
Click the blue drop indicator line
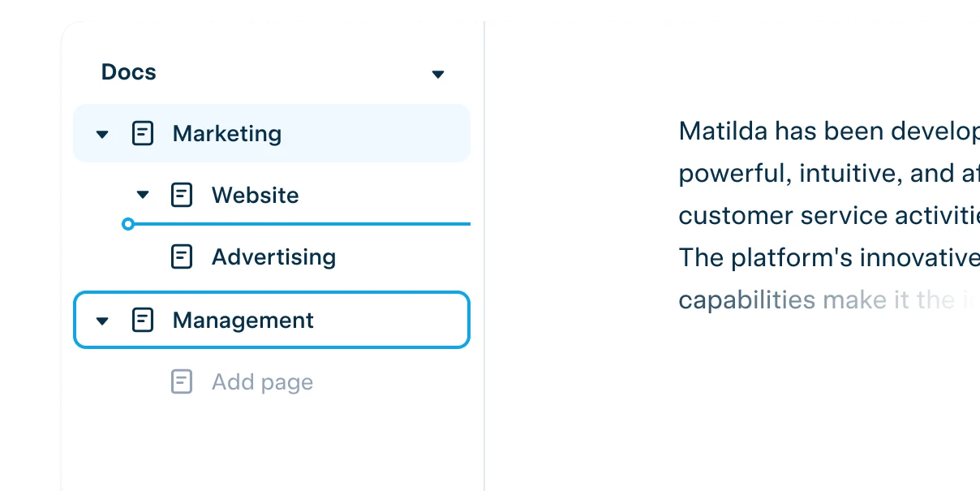[302, 224]
